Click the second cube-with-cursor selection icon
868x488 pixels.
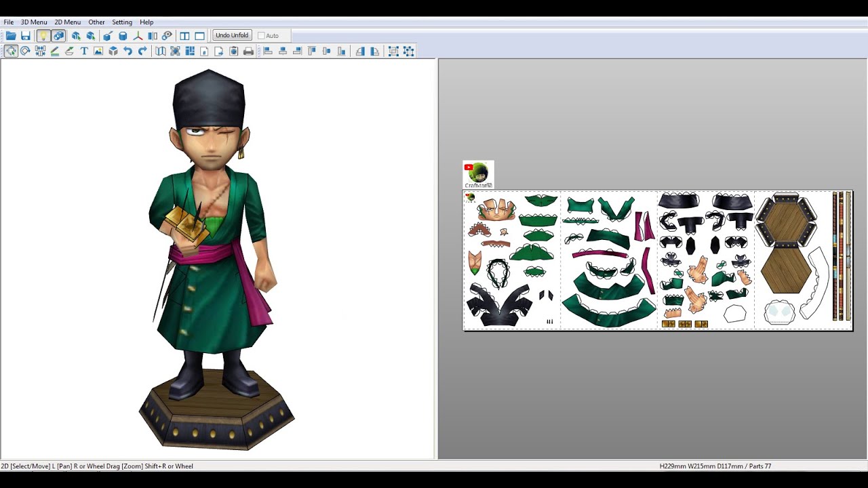tap(91, 36)
